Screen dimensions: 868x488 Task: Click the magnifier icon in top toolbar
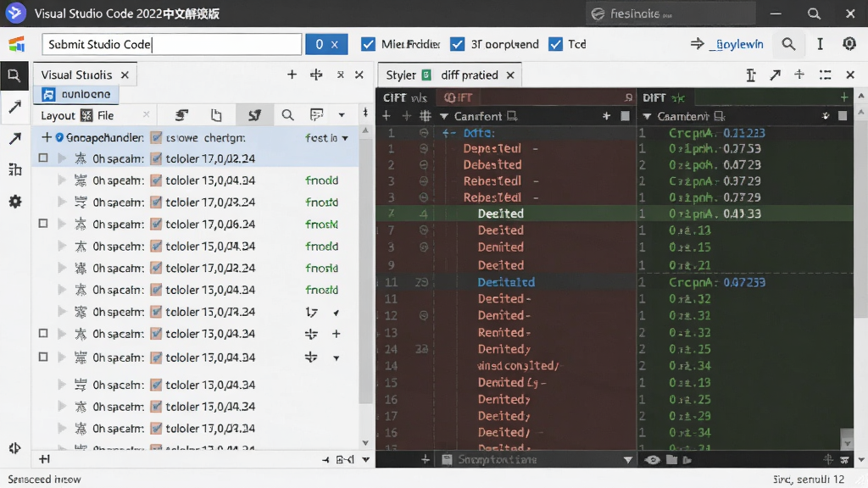pos(788,44)
